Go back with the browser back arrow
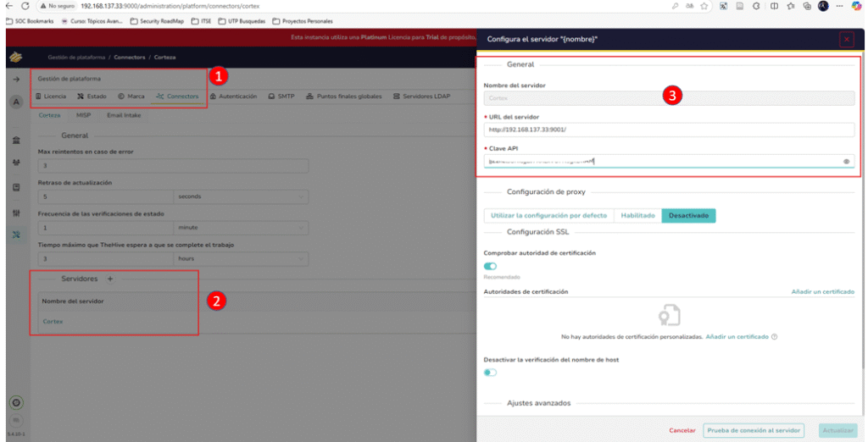The image size is (868, 442). (x=8, y=6)
